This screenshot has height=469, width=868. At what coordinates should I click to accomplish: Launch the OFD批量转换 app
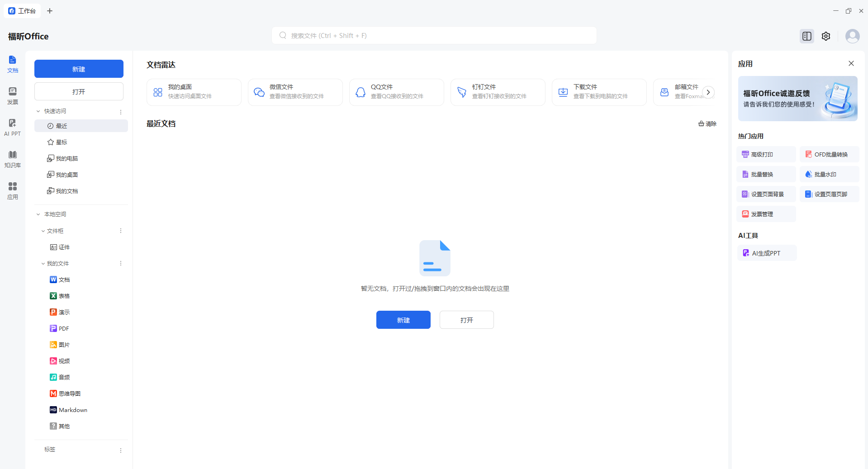pyautogui.click(x=829, y=154)
